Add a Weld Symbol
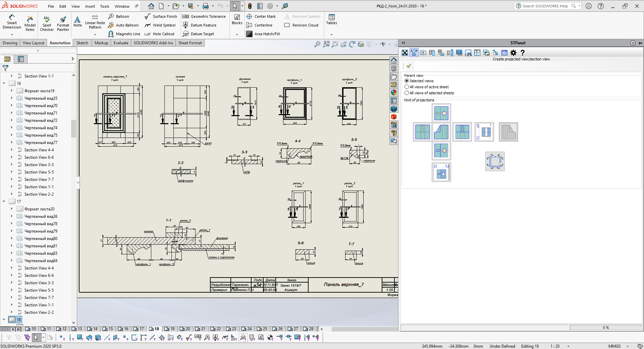644x349 pixels. pos(160,25)
